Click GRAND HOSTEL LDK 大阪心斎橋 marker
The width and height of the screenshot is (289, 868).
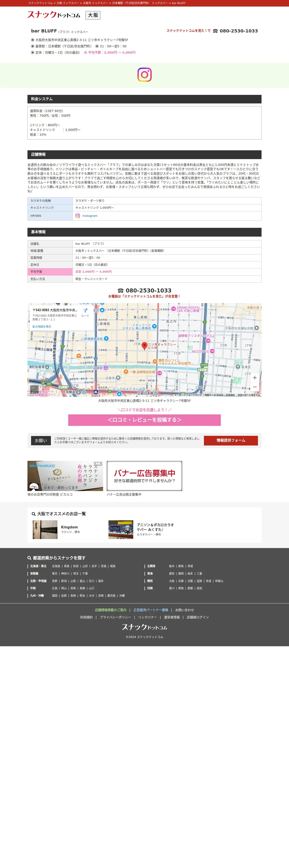174,309
